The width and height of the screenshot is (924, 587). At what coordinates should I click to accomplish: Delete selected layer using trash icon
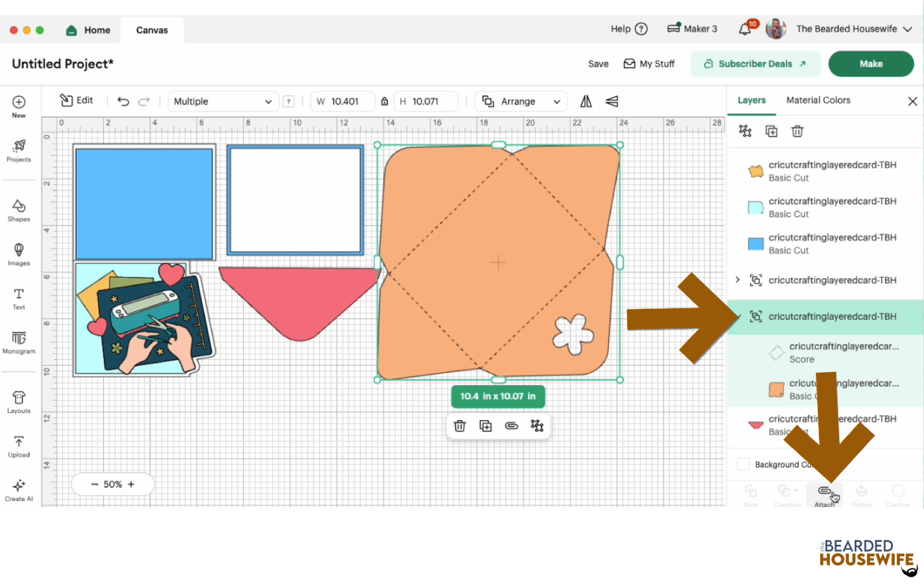pos(797,131)
